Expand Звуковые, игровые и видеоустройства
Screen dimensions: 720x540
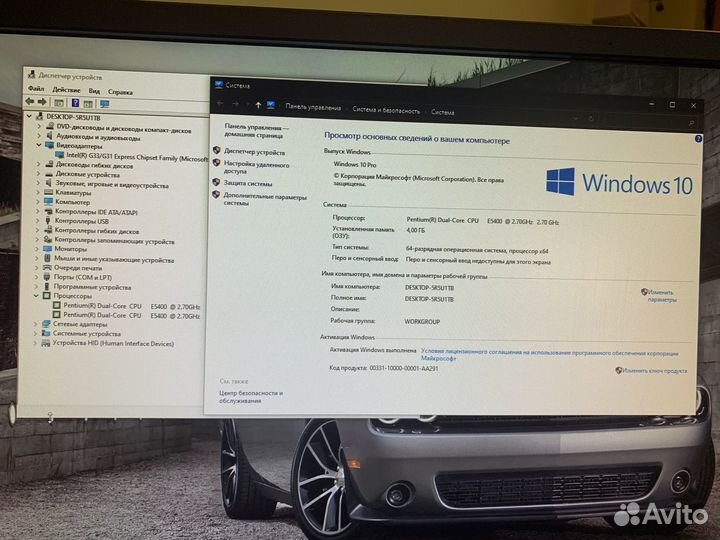point(39,183)
